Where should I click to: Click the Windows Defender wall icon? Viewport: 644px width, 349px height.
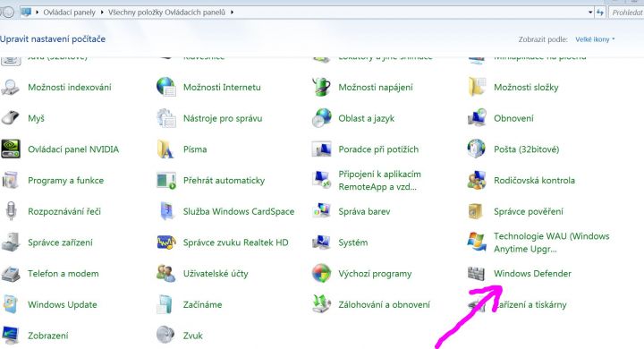tap(477, 273)
